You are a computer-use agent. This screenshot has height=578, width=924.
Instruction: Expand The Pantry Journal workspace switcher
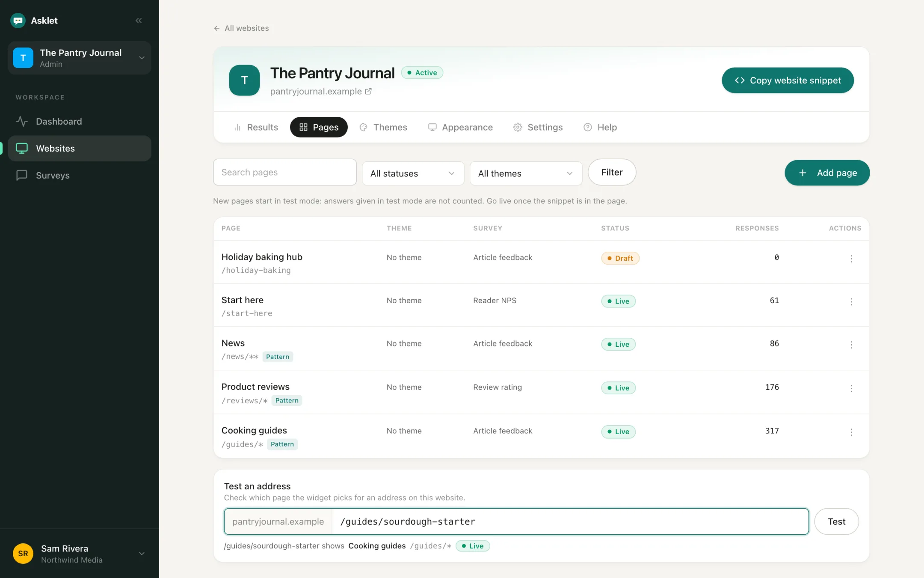pyautogui.click(x=80, y=58)
